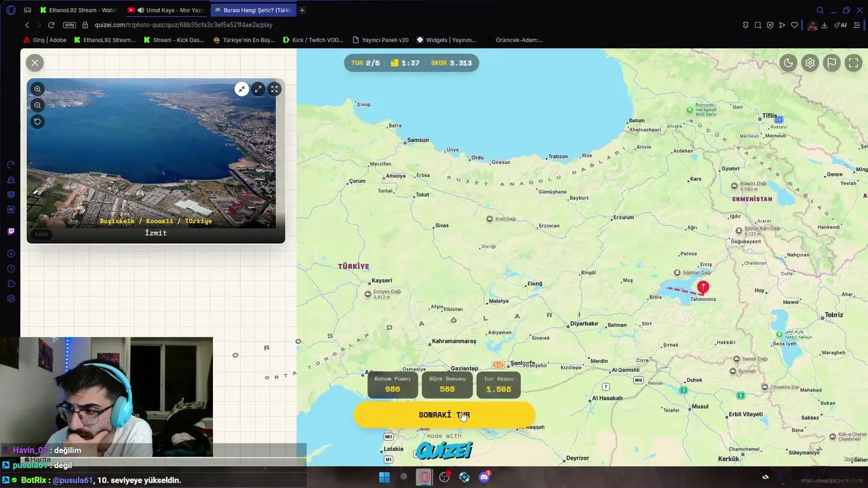Viewport: 868px width, 488px height.
Task: Take a snapshot with capture icon
Action: pos(757,25)
